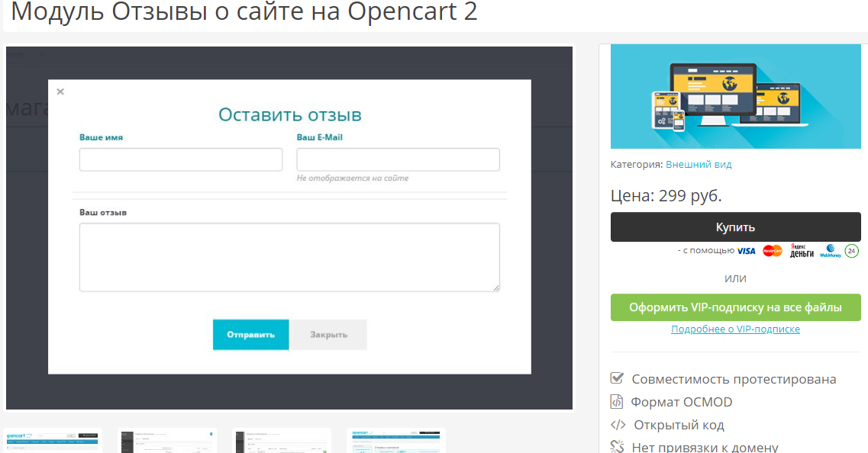Click the Нет привязки к домену label
868x453 pixels.
[705, 447]
